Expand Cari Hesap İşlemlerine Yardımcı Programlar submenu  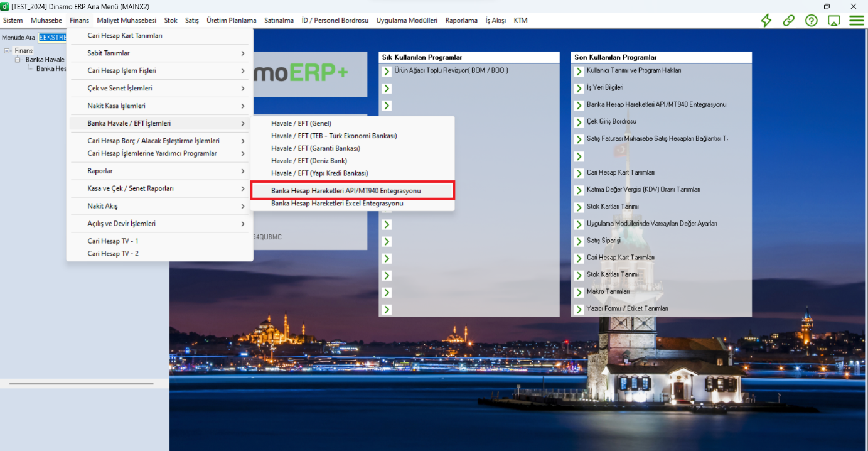tap(160, 154)
